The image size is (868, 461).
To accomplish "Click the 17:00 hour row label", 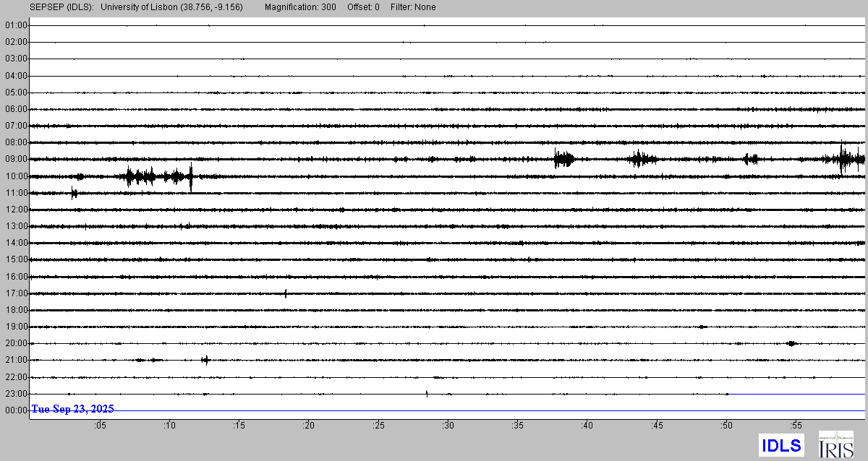I will click(16, 293).
